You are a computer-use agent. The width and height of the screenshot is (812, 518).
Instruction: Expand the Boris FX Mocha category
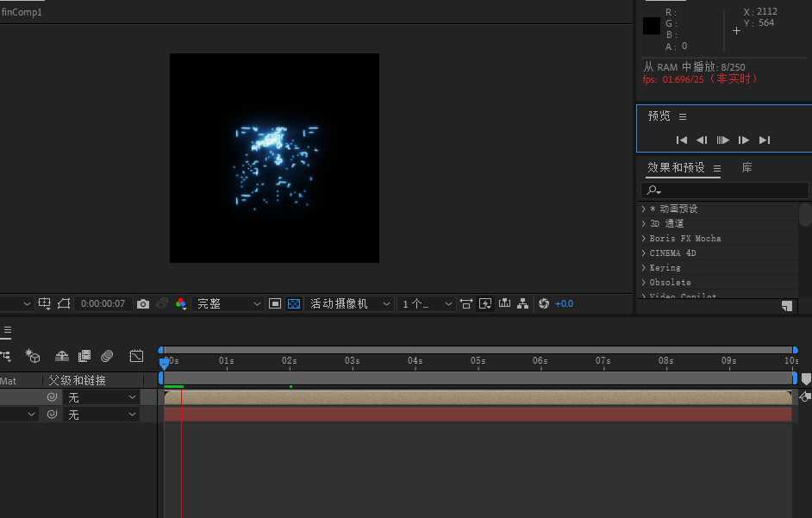(x=644, y=238)
